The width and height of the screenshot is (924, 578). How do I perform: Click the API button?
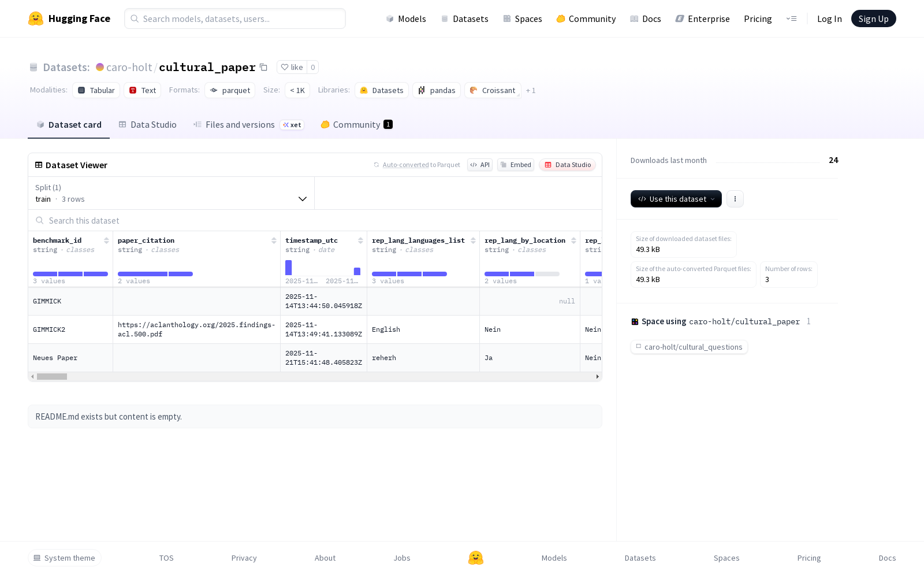pyautogui.click(x=480, y=165)
